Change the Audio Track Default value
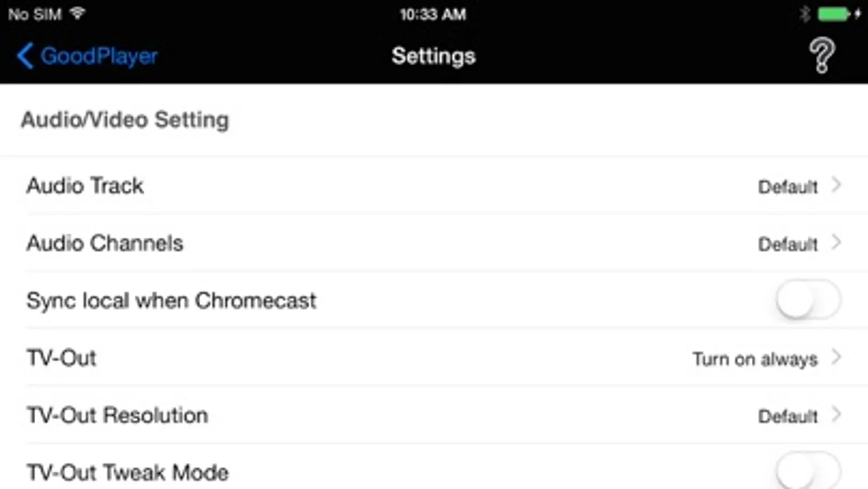Screen dimensions: 868x489 (788, 187)
